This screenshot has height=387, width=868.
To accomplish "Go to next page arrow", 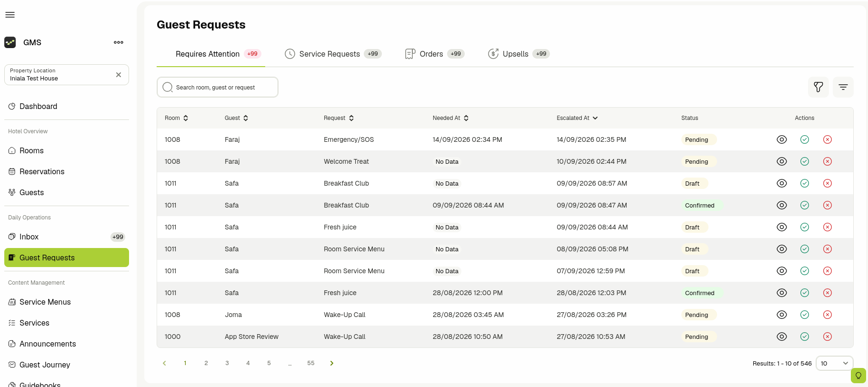I will click(x=332, y=363).
